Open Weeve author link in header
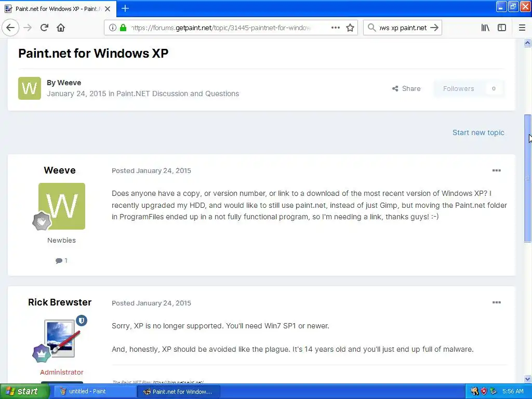 (69, 83)
